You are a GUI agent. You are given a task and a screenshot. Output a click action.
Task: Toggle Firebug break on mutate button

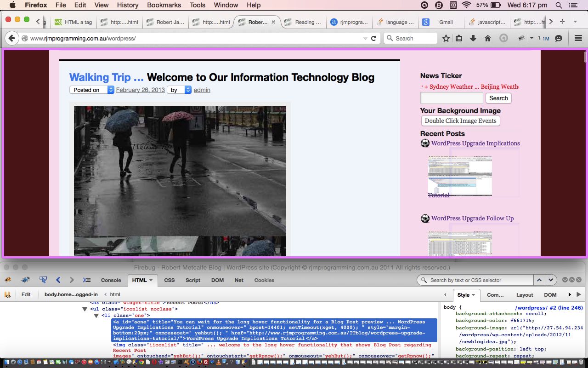(7, 294)
